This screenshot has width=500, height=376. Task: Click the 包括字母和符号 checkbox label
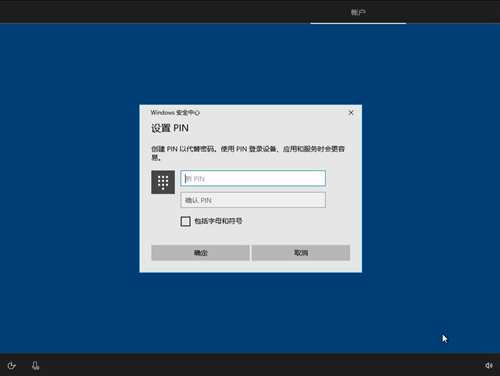(218, 221)
